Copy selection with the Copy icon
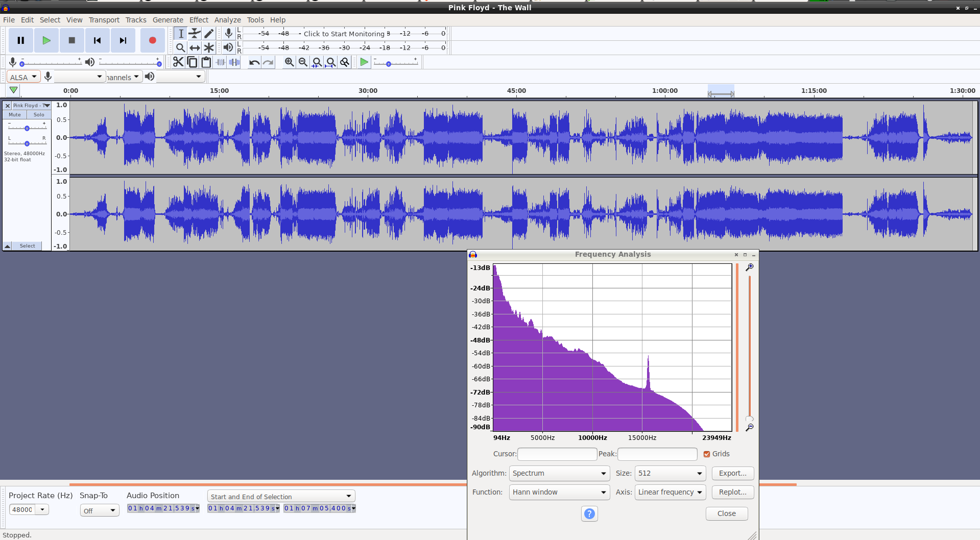 click(193, 62)
